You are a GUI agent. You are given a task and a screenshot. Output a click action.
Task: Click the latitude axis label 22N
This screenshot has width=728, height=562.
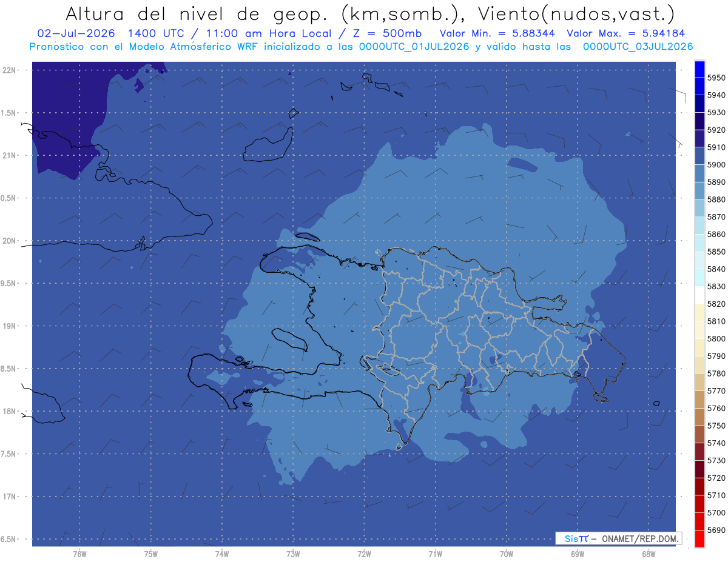pos(10,70)
